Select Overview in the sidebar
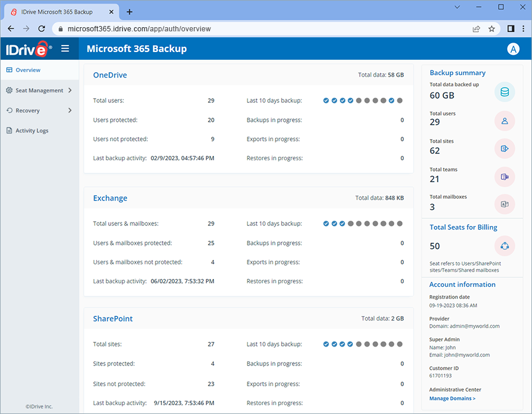 pyautogui.click(x=40, y=70)
